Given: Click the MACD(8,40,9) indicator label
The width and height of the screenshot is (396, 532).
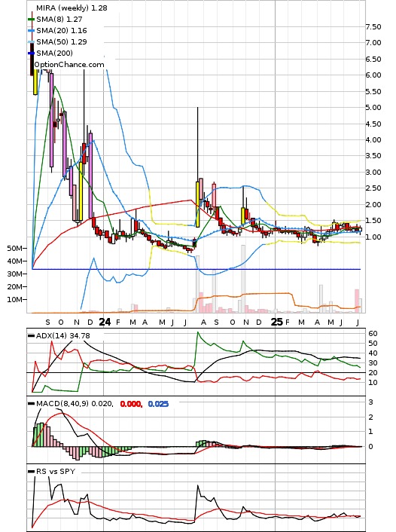Looking at the screenshot, I should [x=62, y=404].
